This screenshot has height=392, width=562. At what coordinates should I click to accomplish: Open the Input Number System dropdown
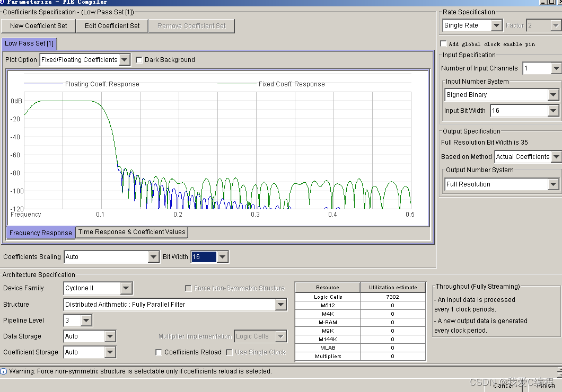(x=553, y=95)
